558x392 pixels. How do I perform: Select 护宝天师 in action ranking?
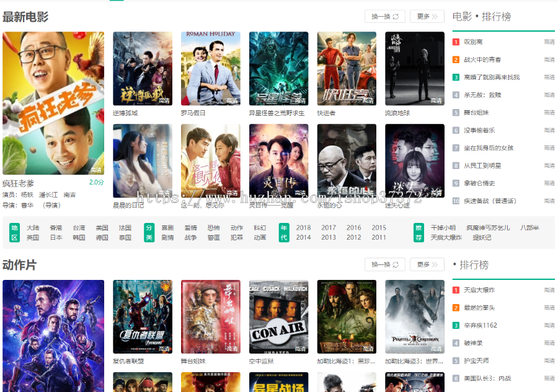tap(477, 360)
